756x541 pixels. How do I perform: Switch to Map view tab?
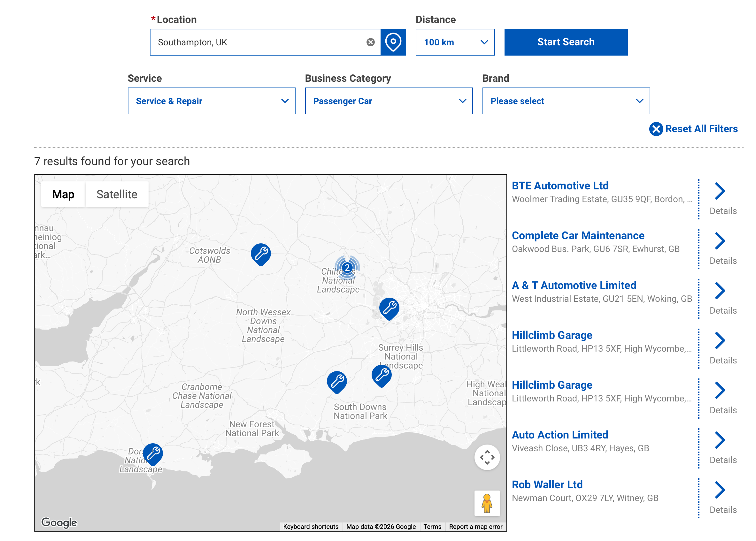click(x=63, y=194)
